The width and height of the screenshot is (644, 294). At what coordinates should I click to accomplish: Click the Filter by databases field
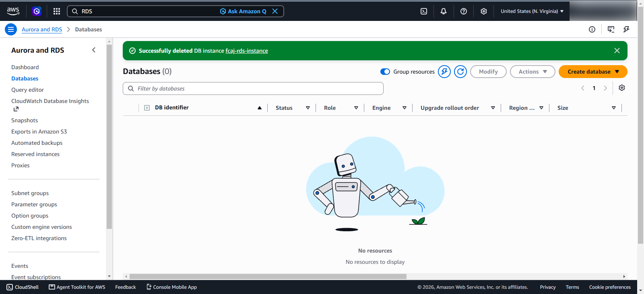(253, 88)
